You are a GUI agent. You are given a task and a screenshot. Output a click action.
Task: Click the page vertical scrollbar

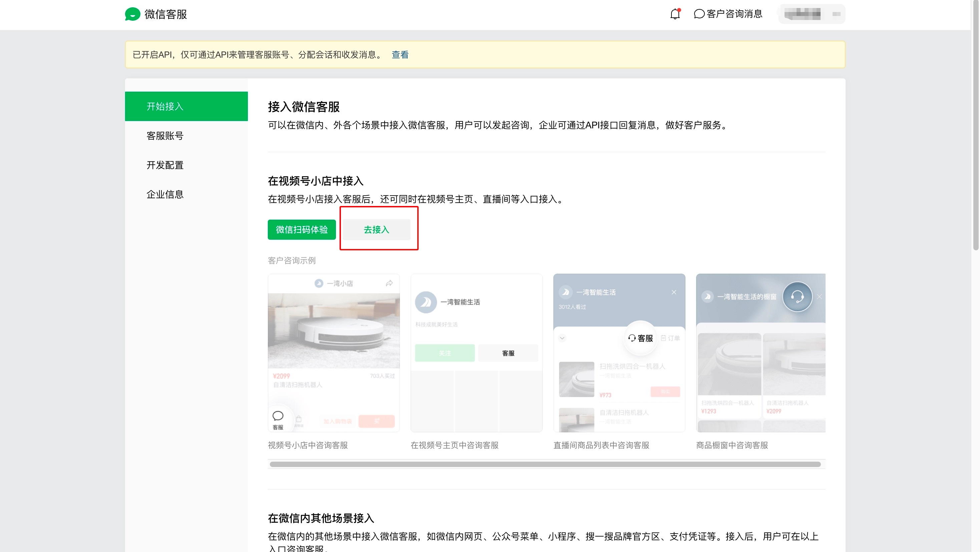pos(975,125)
